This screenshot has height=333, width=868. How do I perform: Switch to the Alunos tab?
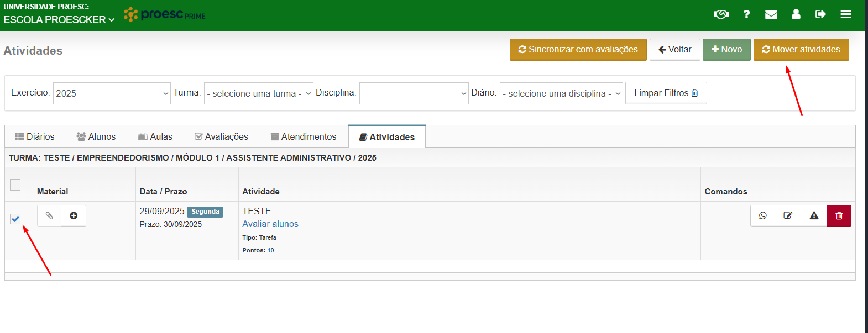pyautogui.click(x=96, y=137)
